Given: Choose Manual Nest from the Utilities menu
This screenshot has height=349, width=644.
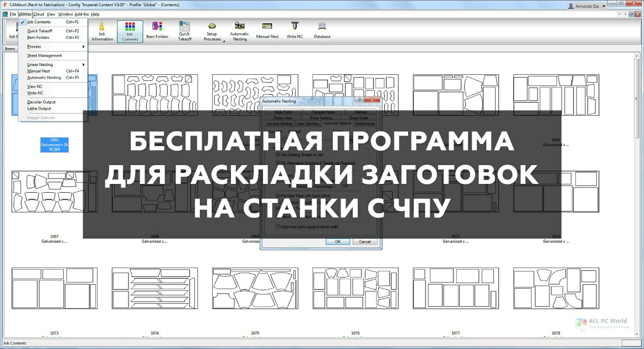Looking at the screenshot, I should point(53,71).
